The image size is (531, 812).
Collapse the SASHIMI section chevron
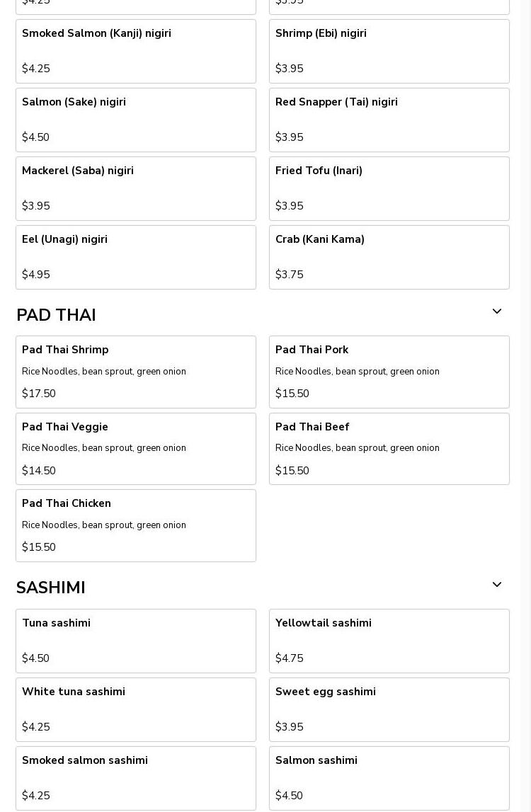click(x=496, y=585)
